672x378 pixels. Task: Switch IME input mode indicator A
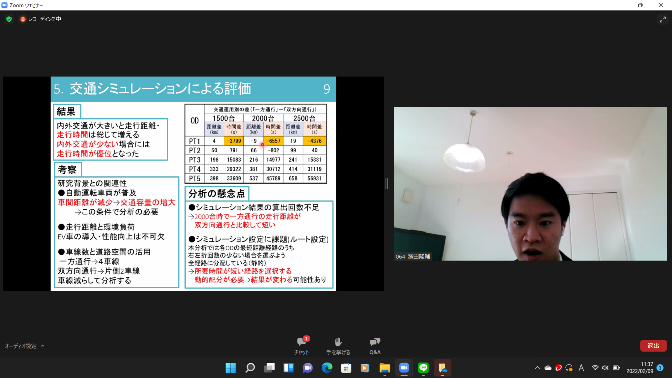pyautogui.click(x=582, y=368)
